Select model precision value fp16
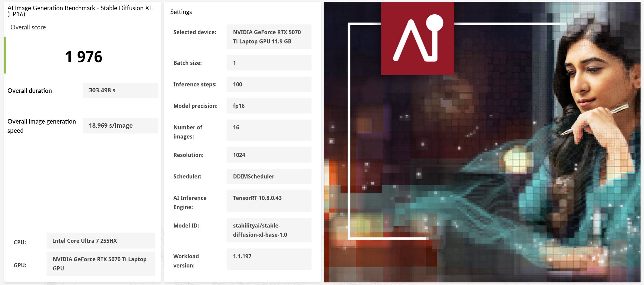Viewport: 644px width, 285px height. pos(269,106)
